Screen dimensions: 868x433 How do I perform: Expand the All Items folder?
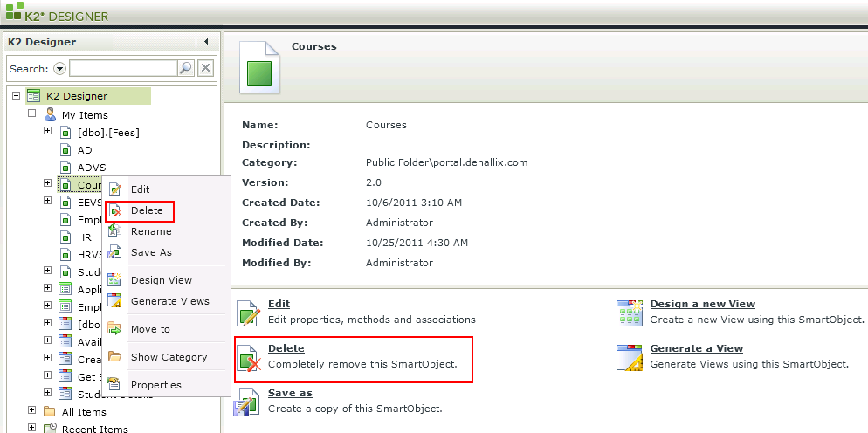pos(31,410)
